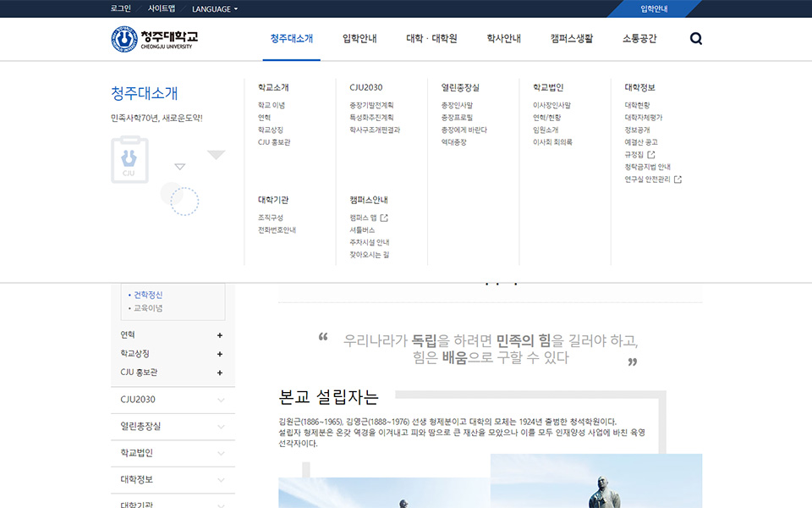
Task: Click external link icon beside 연구실 안전관리
Action: tap(678, 179)
